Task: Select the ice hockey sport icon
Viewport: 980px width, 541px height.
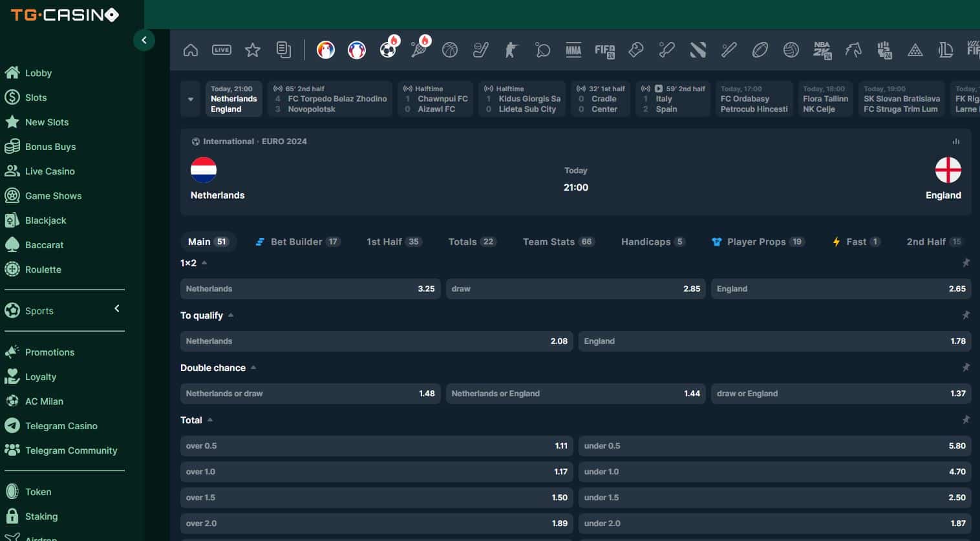Action: pos(481,50)
